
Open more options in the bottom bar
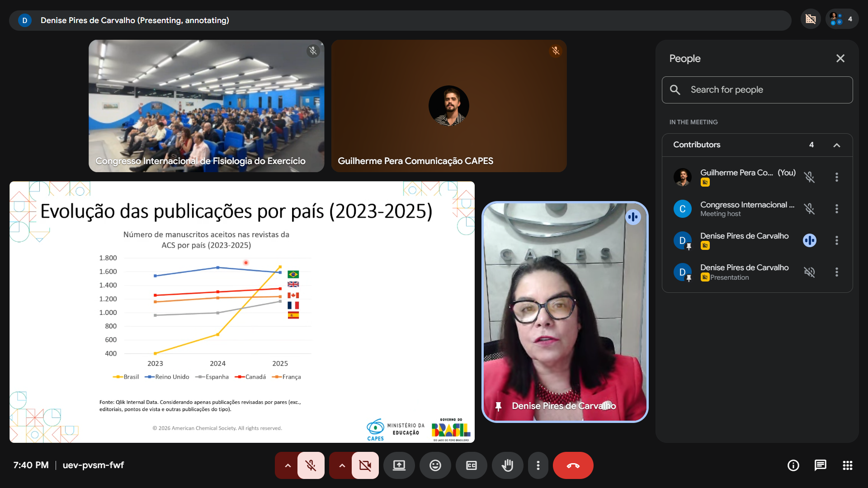point(538,465)
